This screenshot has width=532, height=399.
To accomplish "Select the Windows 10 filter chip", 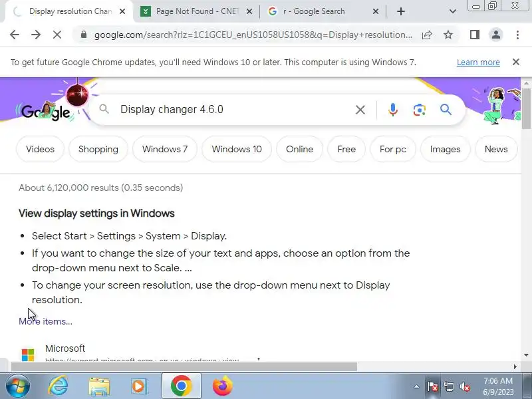I will coord(237,149).
